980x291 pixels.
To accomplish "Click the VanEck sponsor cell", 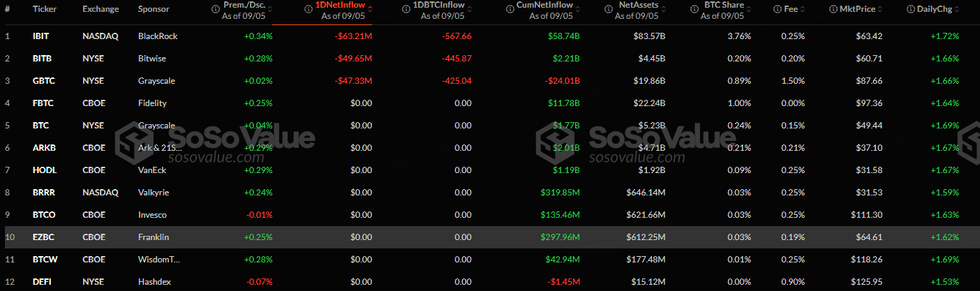I will (x=152, y=170).
